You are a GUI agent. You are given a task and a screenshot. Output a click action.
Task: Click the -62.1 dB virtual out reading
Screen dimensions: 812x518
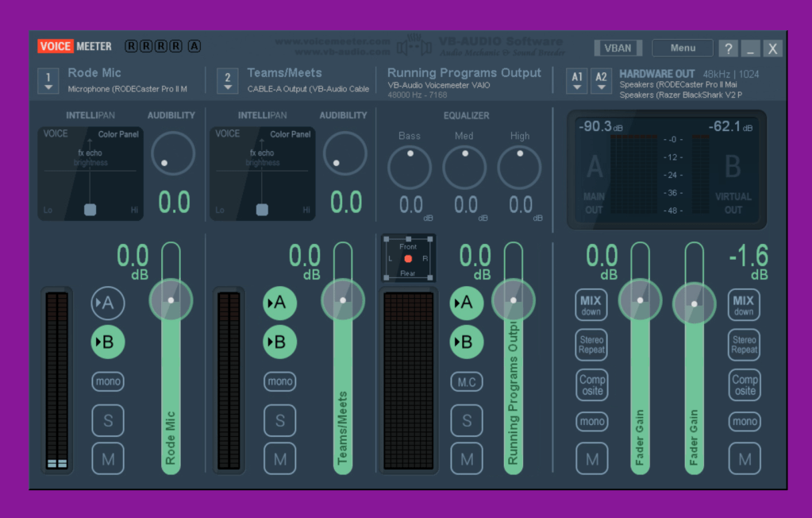tap(730, 127)
